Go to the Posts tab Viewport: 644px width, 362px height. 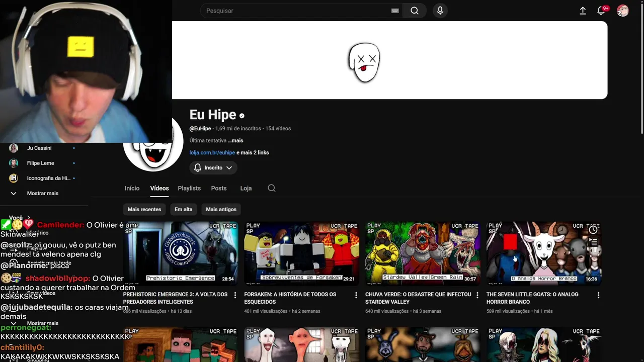[x=219, y=188]
